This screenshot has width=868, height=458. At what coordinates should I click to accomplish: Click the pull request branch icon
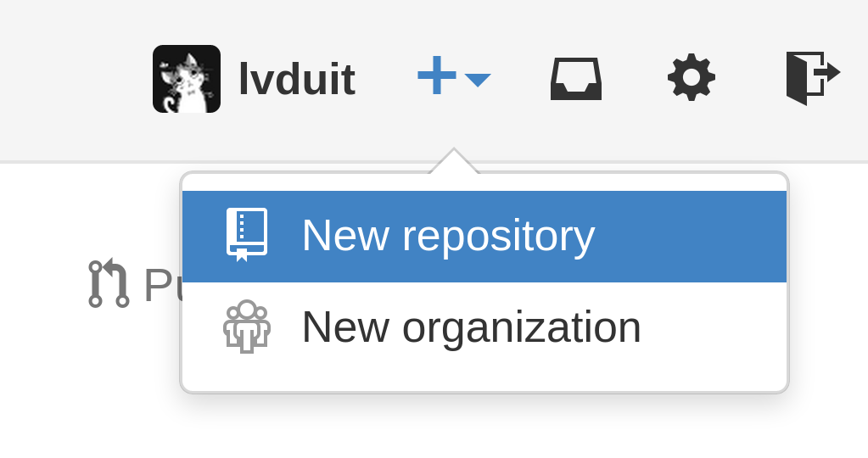point(109,283)
